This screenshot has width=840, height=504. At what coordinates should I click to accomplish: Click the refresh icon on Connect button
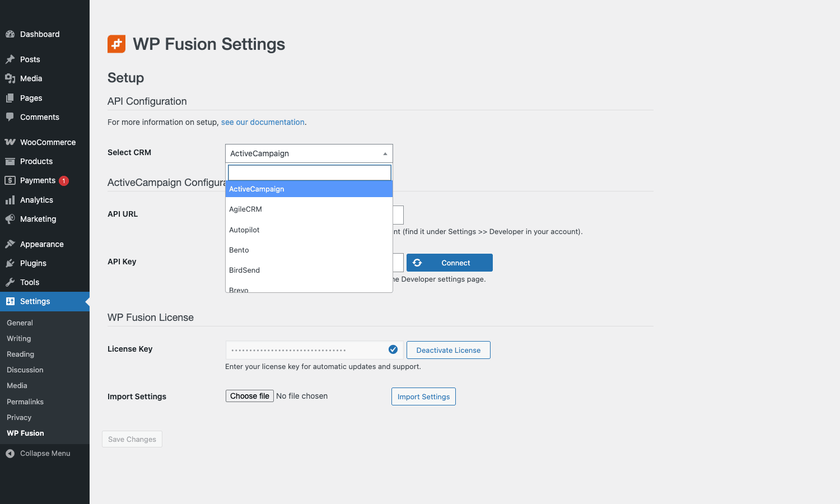point(417,263)
